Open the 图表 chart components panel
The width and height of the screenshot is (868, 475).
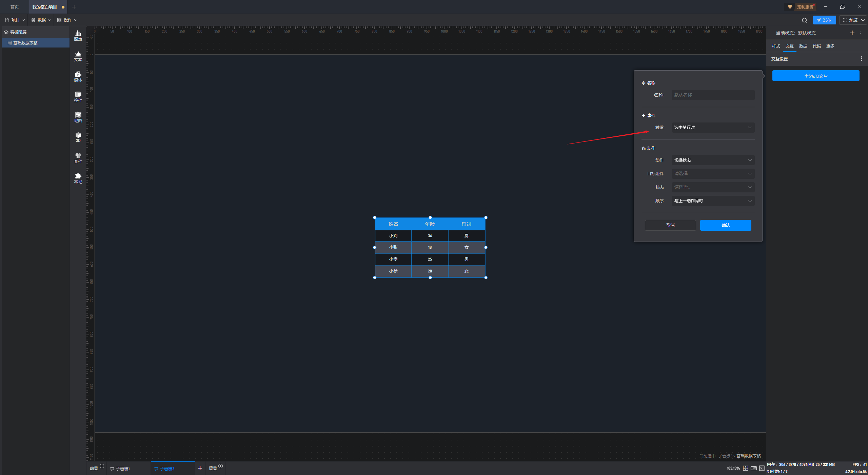click(x=78, y=35)
